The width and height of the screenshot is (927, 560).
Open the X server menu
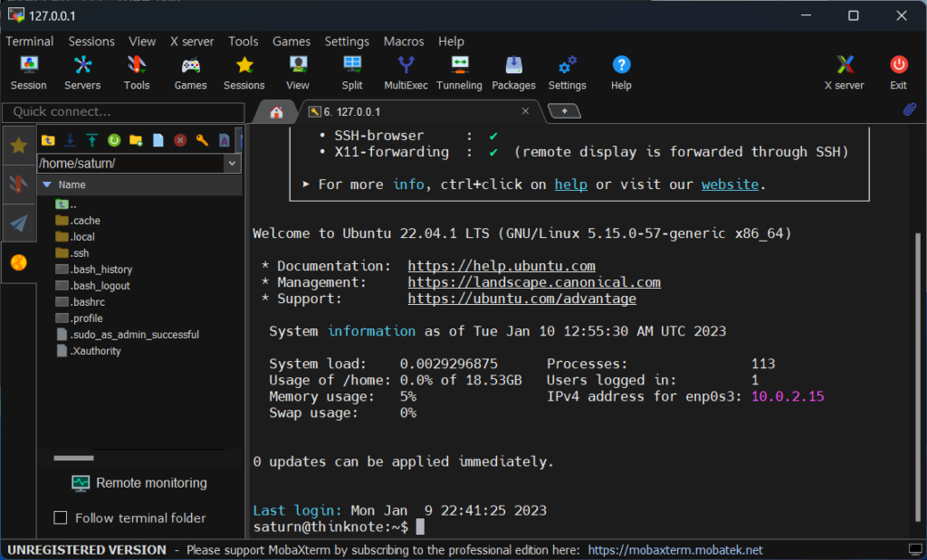tap(192, 42)
